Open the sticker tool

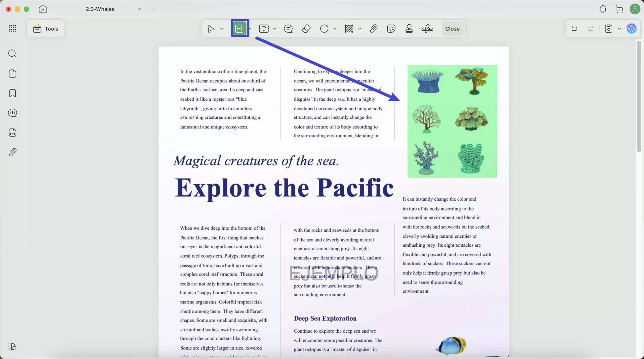(x=391, y=29)
